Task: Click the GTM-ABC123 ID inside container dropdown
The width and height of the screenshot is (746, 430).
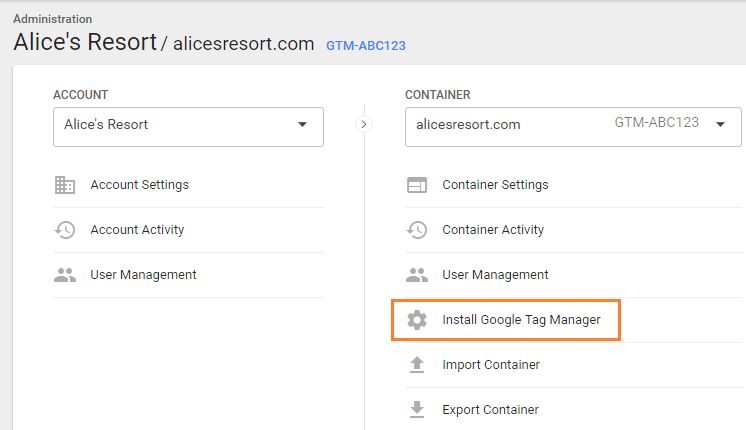Action: (657, 123)
